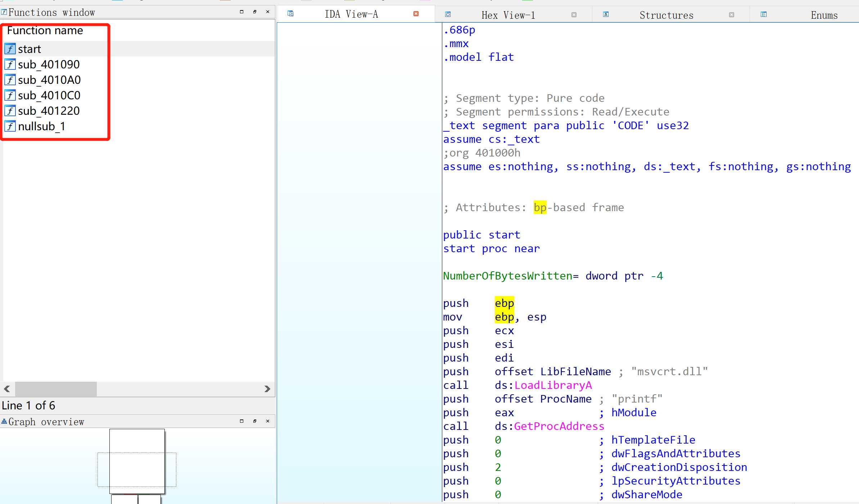This screenshot has height=504, width=859.
Task: Click the Hex View-1 tab icon
Action: point(448,14)
